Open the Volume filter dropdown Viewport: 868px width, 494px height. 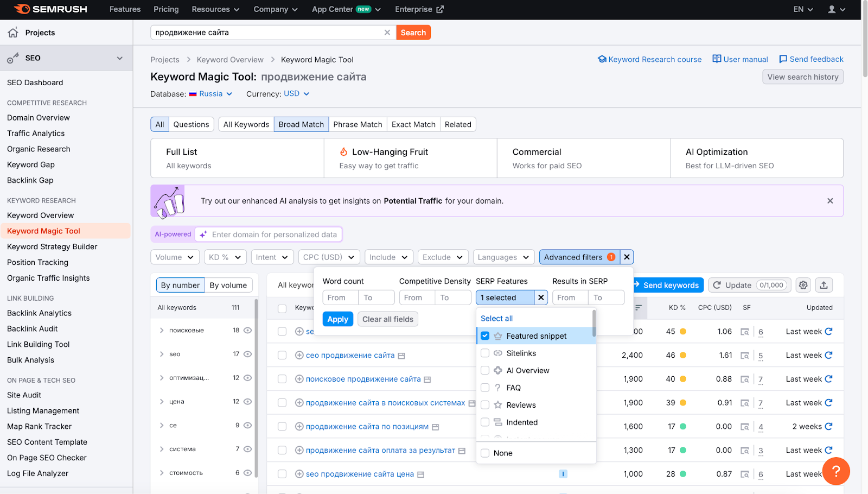pos(175,257)
